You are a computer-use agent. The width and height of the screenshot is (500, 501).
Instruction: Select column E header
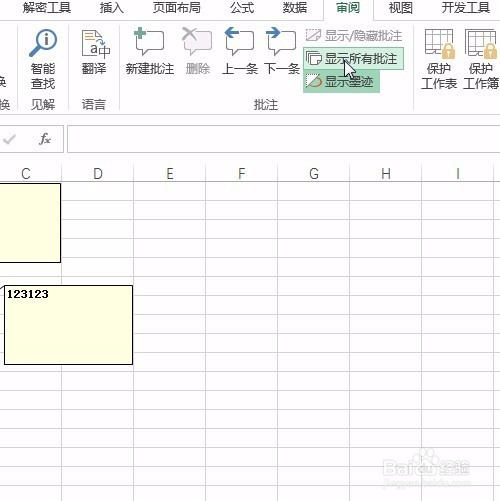tap(170, 173)
